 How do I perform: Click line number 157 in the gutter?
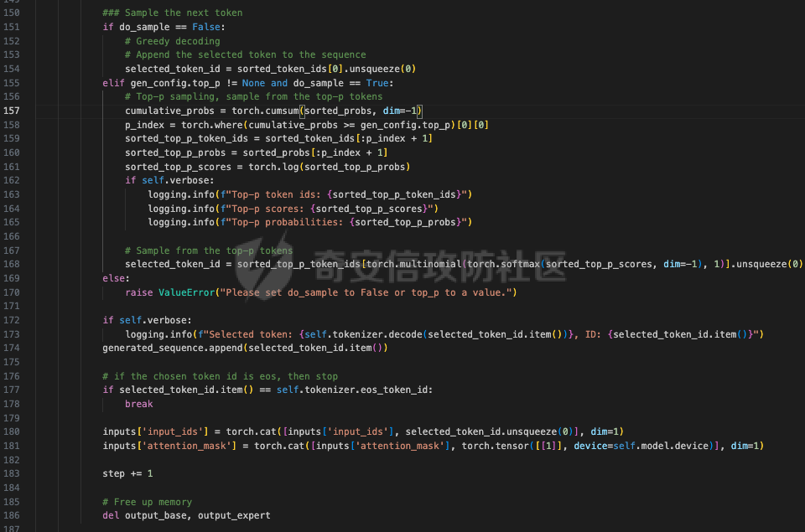[11, 111]
